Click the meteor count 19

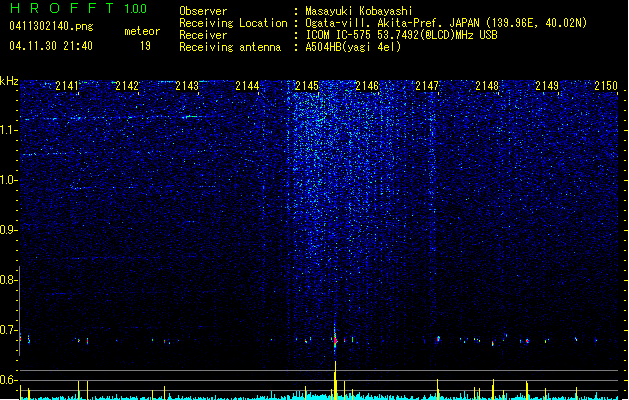(x=145, y=46)
